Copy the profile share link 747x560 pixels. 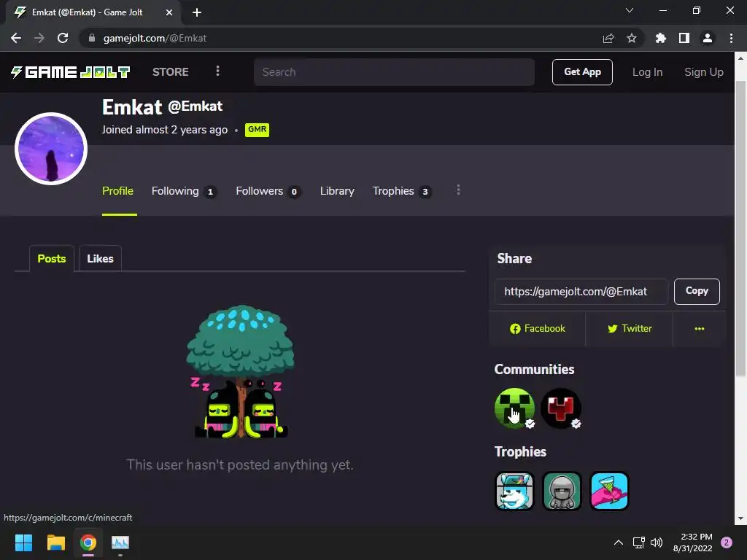click(697, 291)
